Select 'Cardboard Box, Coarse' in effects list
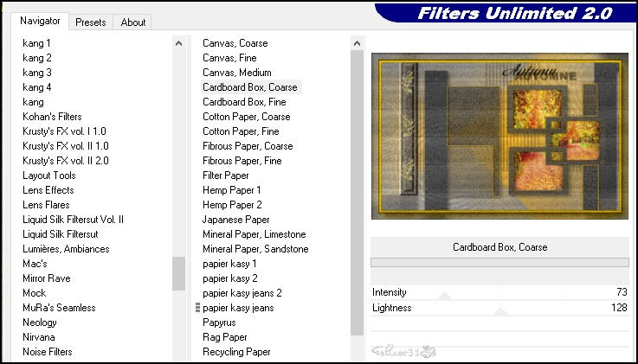638x364 pixels. tap(250, 87)
